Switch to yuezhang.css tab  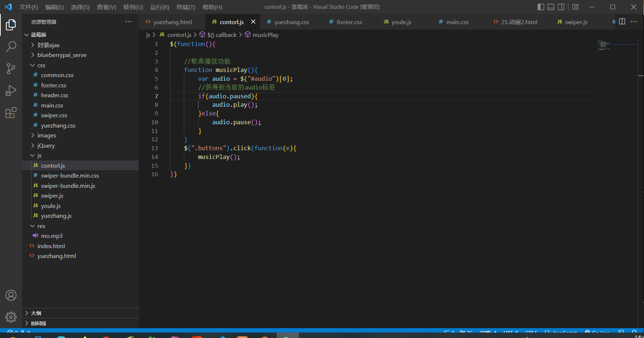(291, 22)
